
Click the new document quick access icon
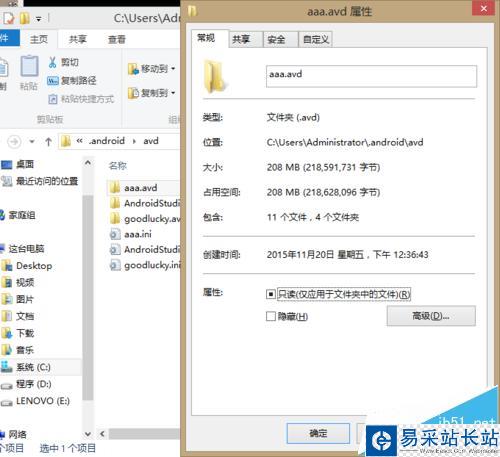(9, 18)
